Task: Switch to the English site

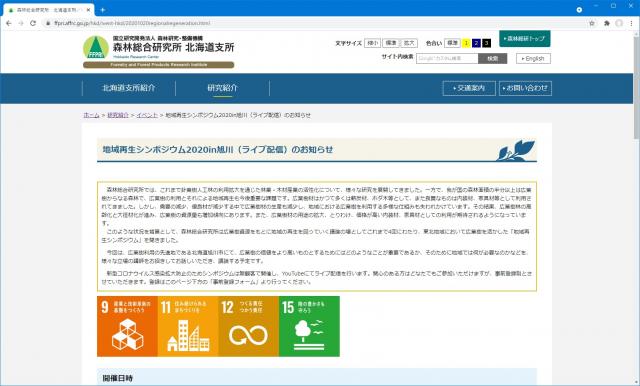Action: [x=533, y=58]
